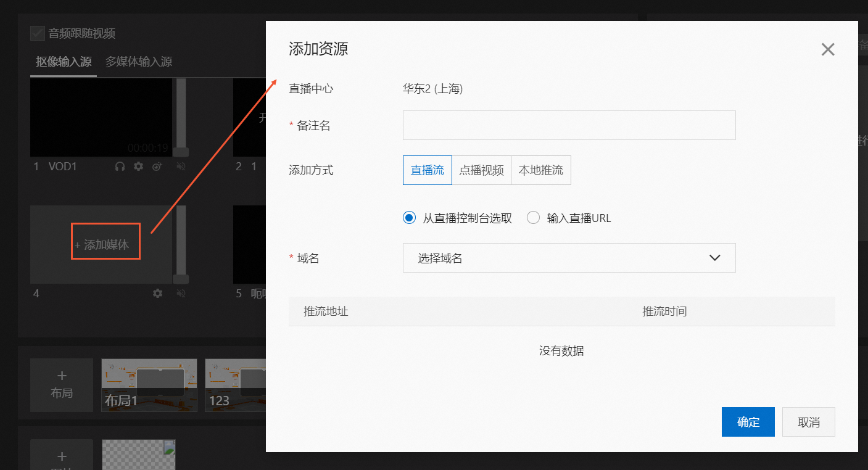
Task: Open the 选择域名 dropdown
Action: click(569, 258)
